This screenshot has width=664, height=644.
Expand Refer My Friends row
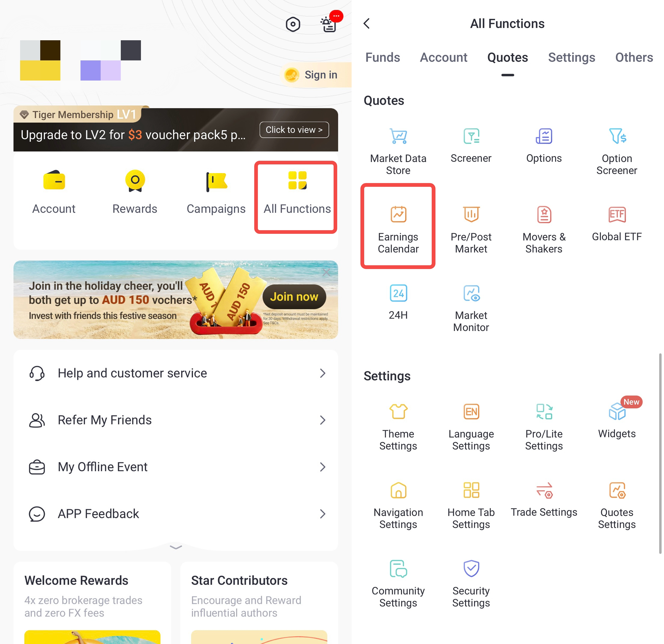pyautogui.click(x=176, y=420)
